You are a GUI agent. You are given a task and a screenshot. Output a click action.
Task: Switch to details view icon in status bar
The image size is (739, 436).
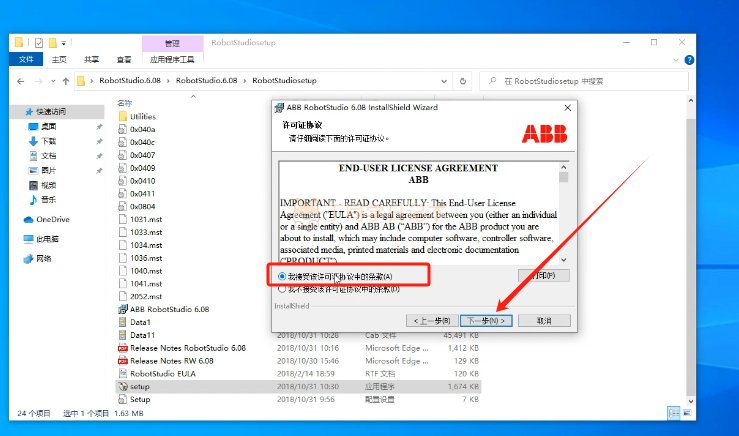[x=673, y=413]
